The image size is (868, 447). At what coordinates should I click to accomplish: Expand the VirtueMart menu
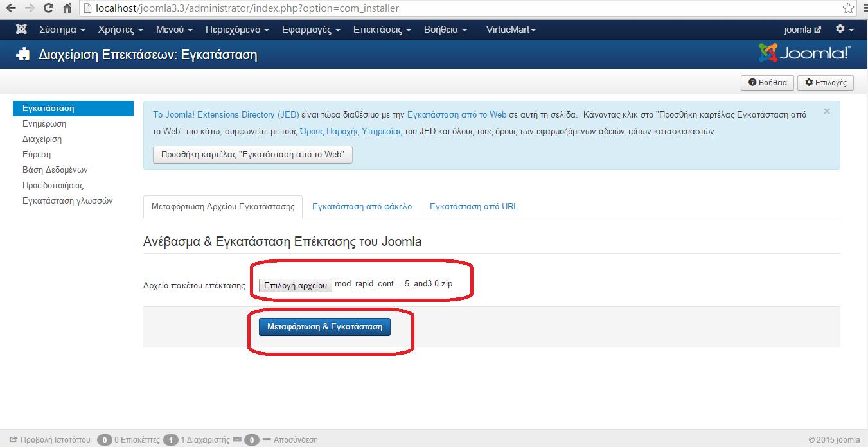(511, 30)
